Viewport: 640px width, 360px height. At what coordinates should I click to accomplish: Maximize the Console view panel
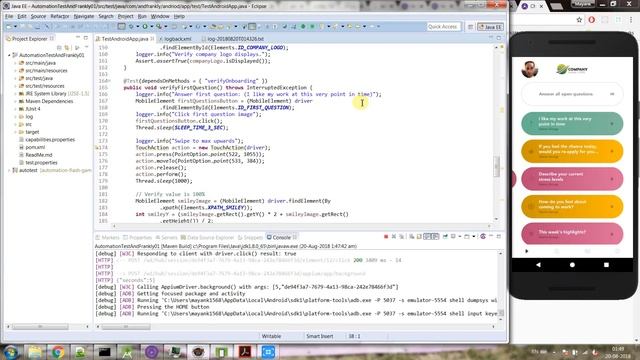[x=498, y=236]
